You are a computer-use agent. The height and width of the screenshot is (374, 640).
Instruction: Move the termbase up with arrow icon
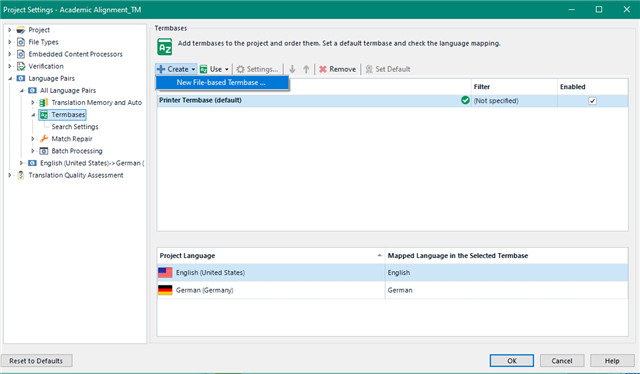(306, 69)
